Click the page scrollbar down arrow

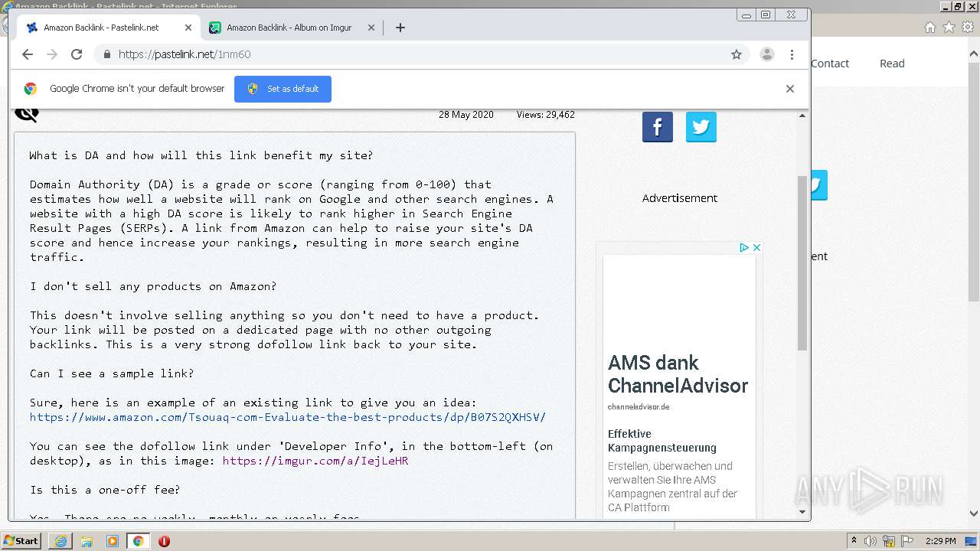pyautogui.click(x=802, y=512)
